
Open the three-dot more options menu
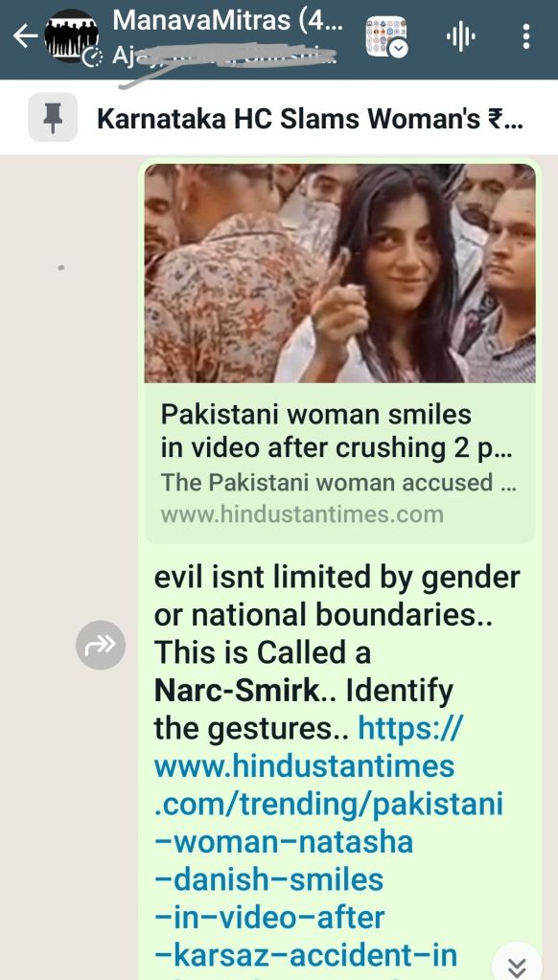[526, 36]
